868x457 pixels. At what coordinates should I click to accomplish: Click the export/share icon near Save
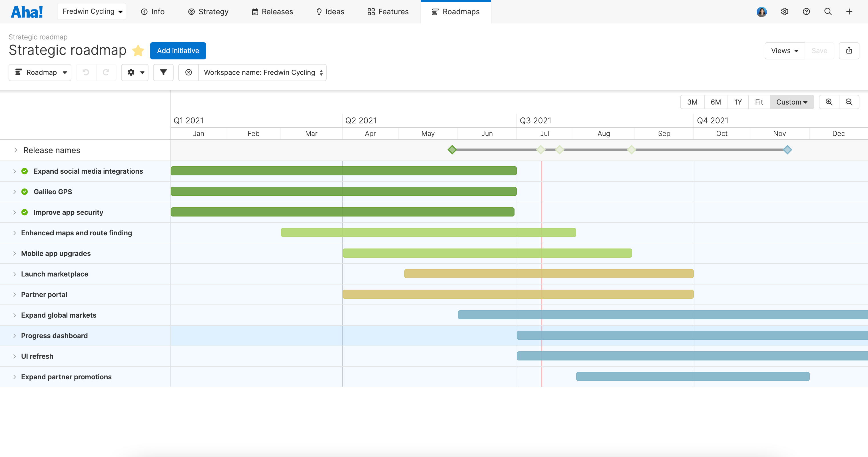tap(849, 51)
